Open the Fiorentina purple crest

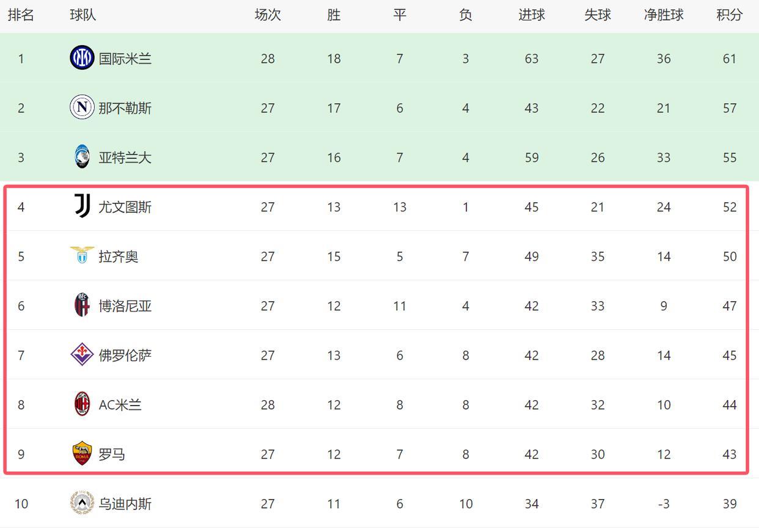(82, 355)
